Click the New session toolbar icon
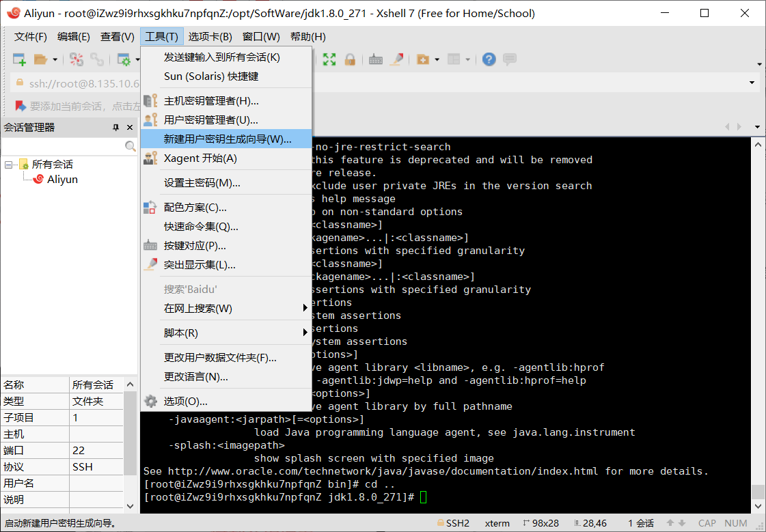This screenshot has height=532, width=766. (19, 59)
